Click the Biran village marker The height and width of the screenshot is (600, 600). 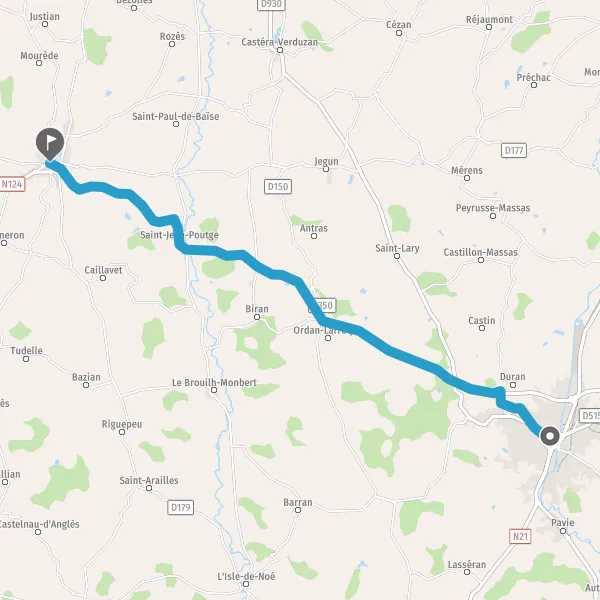257,317
